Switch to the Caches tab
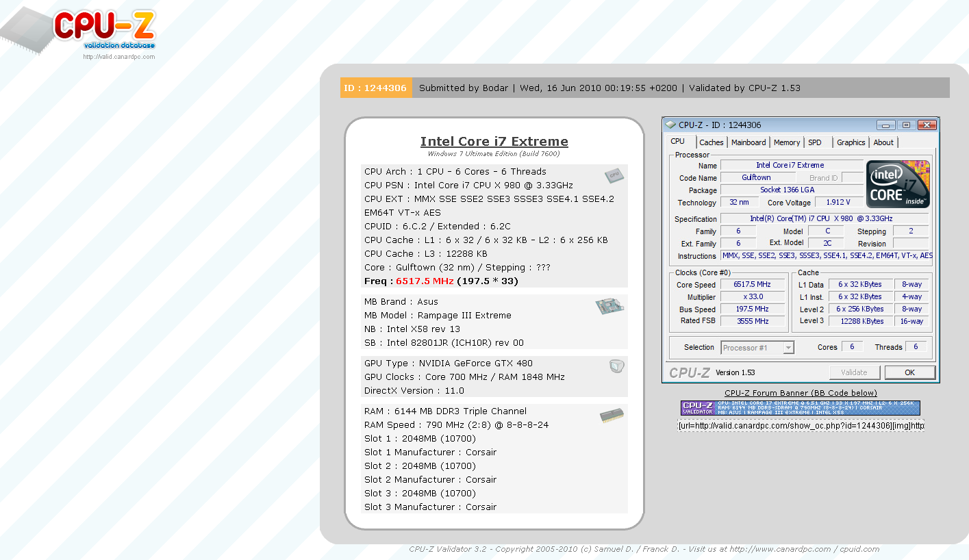This screenshot has width=969, height=560. coord(712,142)
